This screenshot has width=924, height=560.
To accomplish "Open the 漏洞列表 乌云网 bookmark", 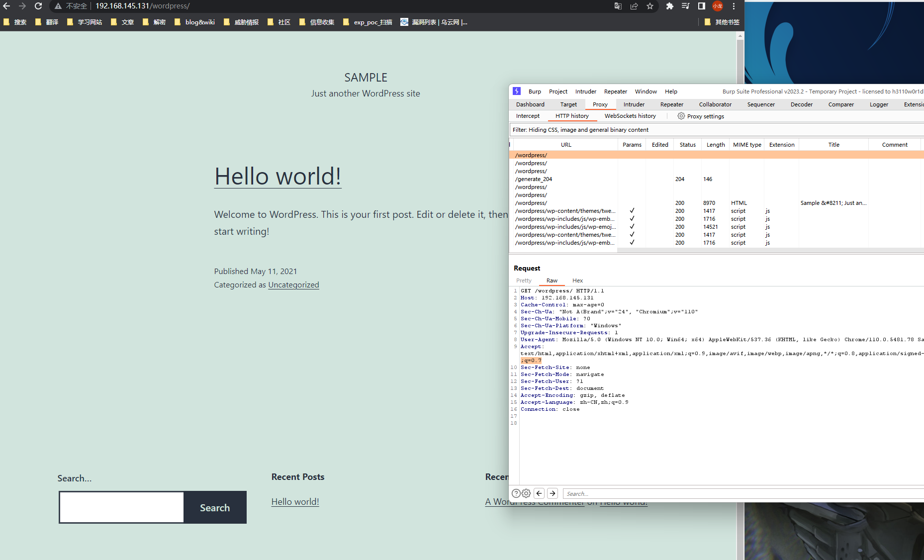I will tap(434, 22).
